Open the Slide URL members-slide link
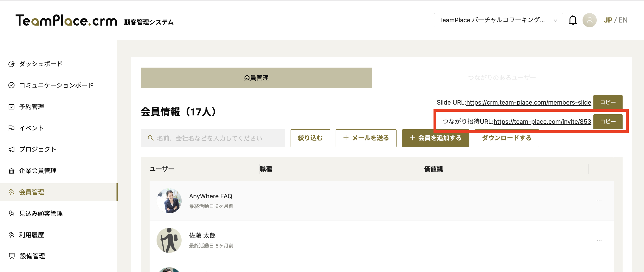Screen dimensions: 644x272 [529, 102]
